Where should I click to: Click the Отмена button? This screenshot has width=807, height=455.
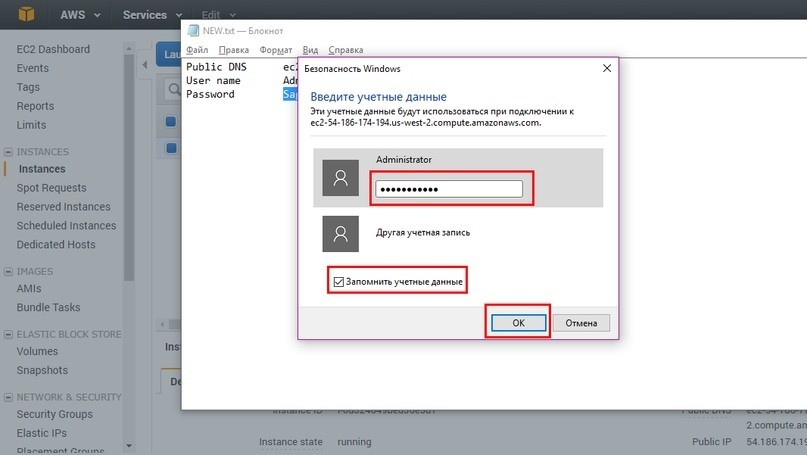581,323
